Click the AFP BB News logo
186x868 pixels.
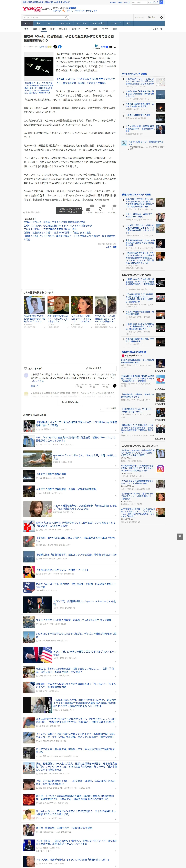click(108, 47)
